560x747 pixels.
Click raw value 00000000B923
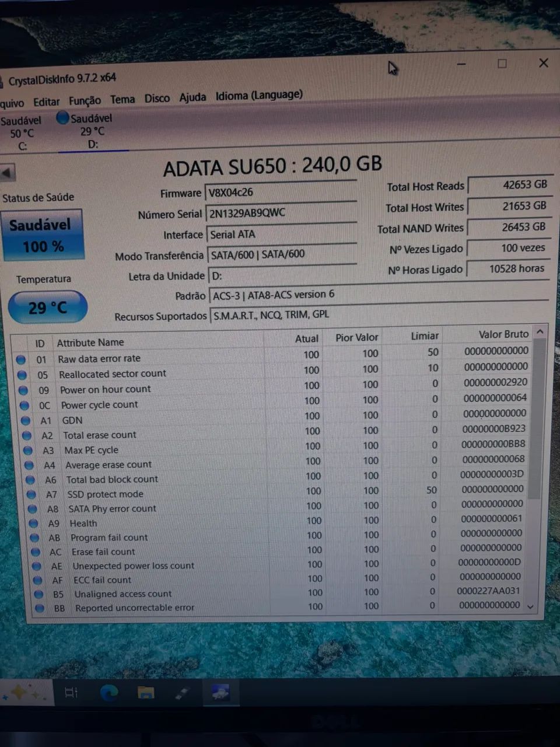[494, 428]
